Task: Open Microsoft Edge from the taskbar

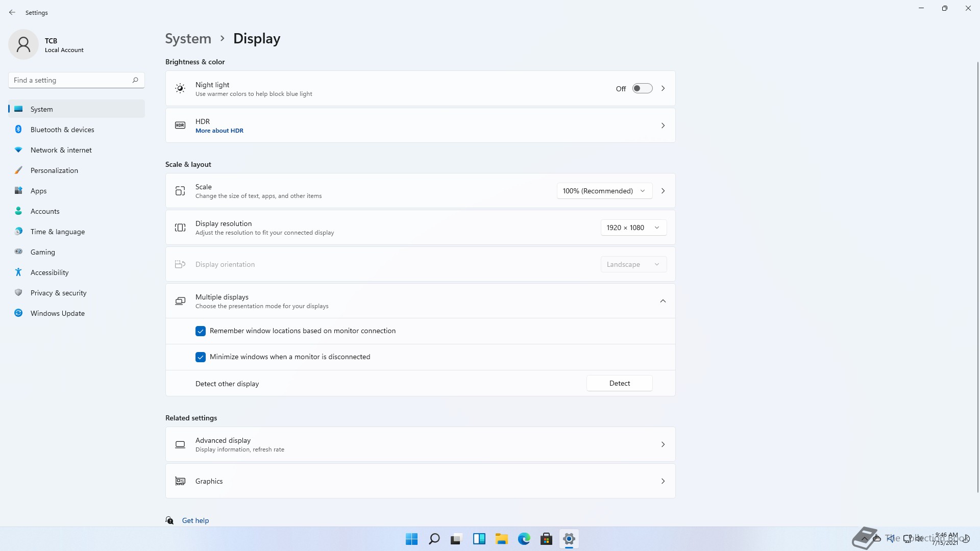Action: [524, 539]
